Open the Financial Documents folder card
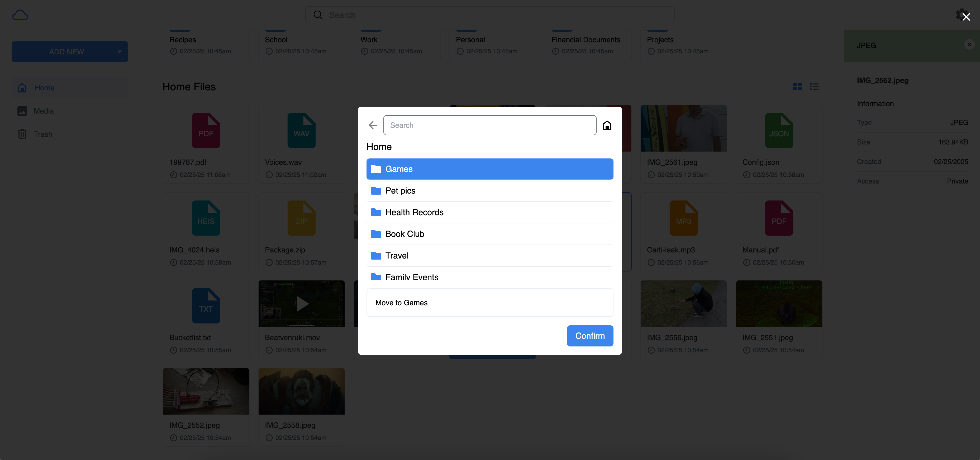This screenshot has height=460, width=980. (588, 46)
